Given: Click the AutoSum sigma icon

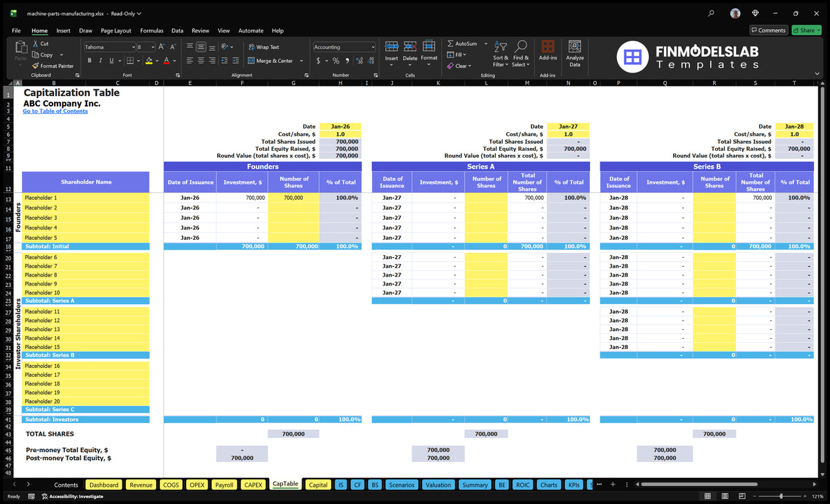Looking at the screenshot, I should (x=451, y=44).
